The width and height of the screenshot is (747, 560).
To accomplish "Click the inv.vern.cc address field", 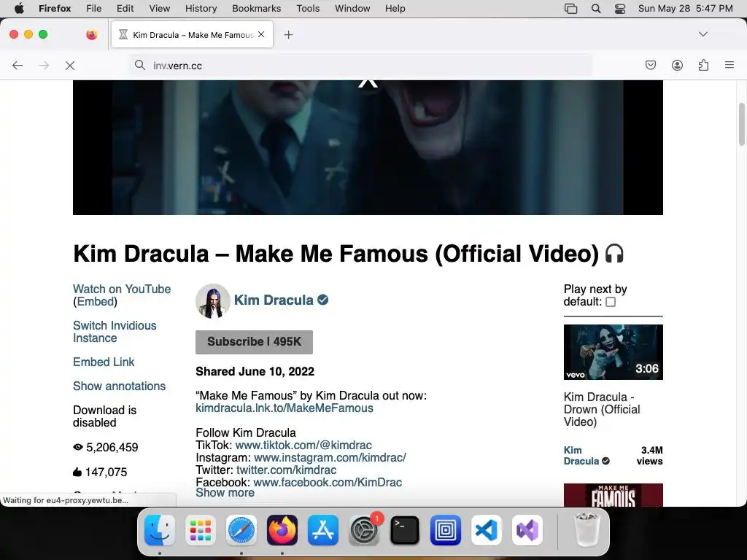I will pos(360,65).
